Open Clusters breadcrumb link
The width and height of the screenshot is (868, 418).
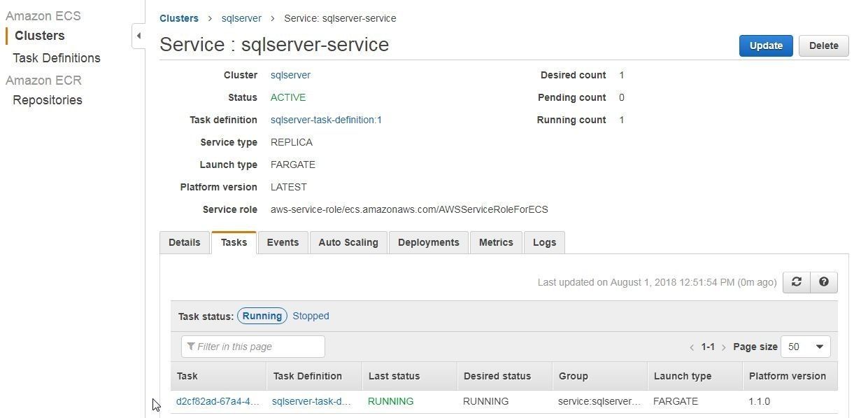coord(179,18)
